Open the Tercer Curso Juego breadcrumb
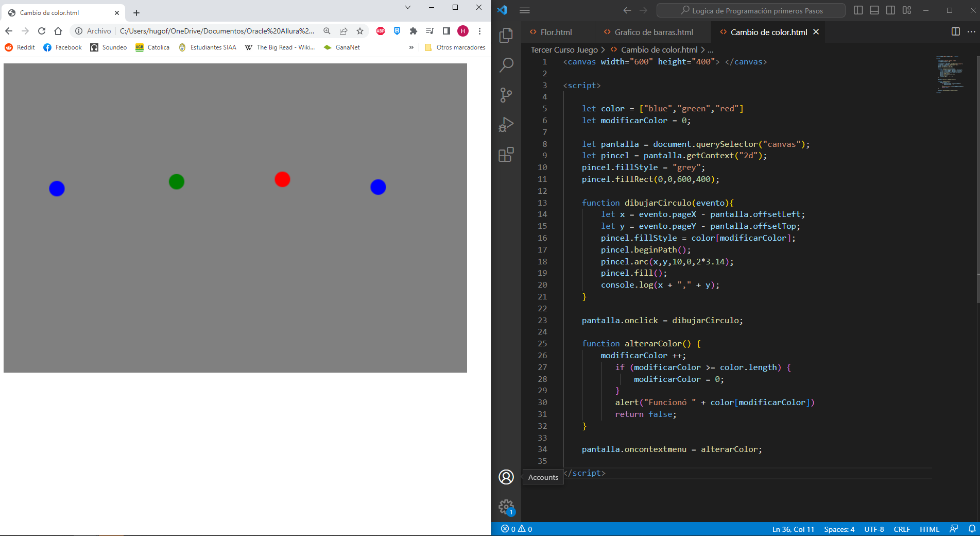 pos(564,49)
